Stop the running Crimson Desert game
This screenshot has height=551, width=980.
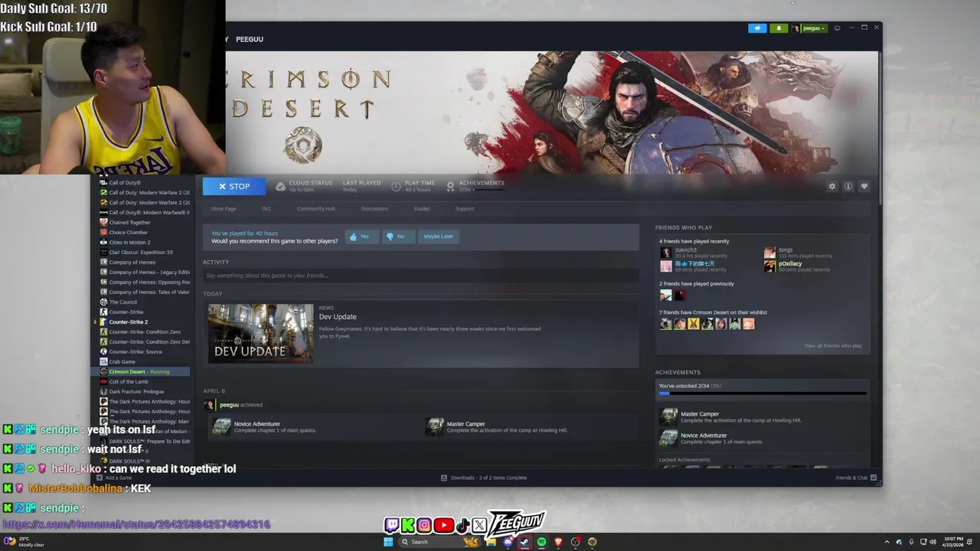click(x=234, y=186)
